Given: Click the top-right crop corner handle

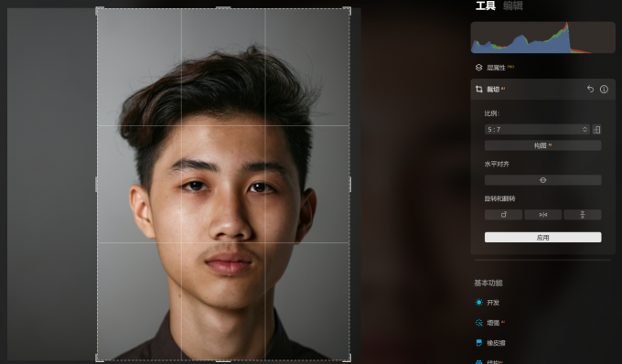Looking at the screenshot, I should pyautogui.click(x=347, y=10).
